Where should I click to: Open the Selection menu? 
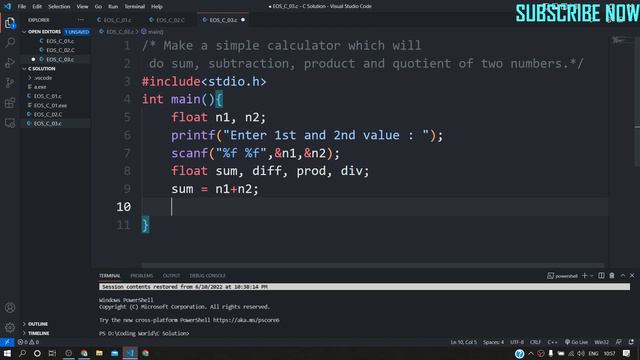tap(59, 7)
